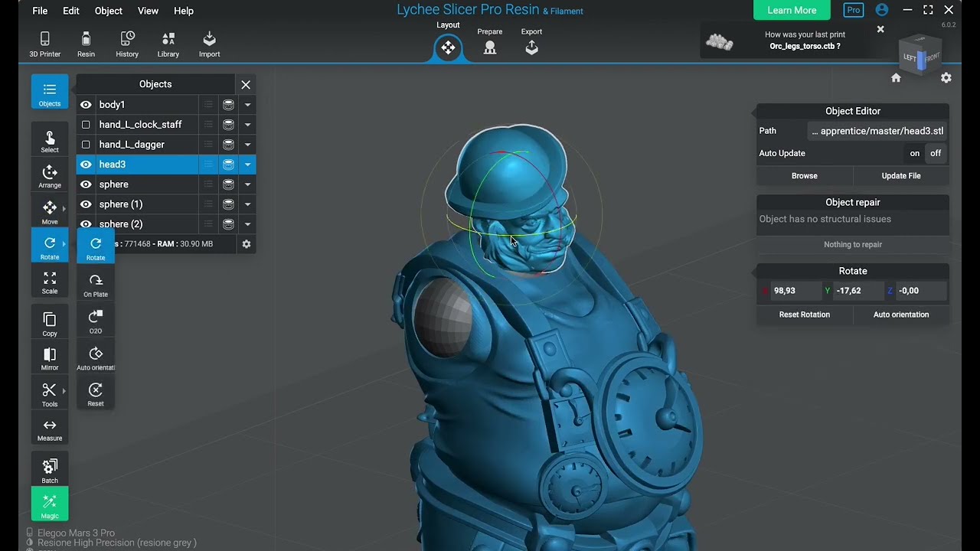Hide the sphere (1) object

tap(86, 204)
